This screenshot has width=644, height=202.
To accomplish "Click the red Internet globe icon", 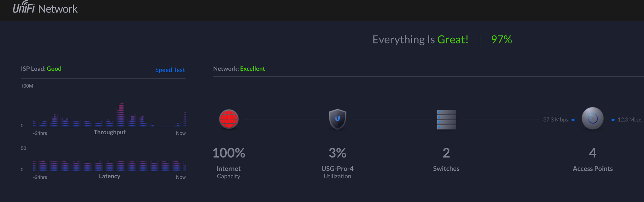I will [229, 119].
